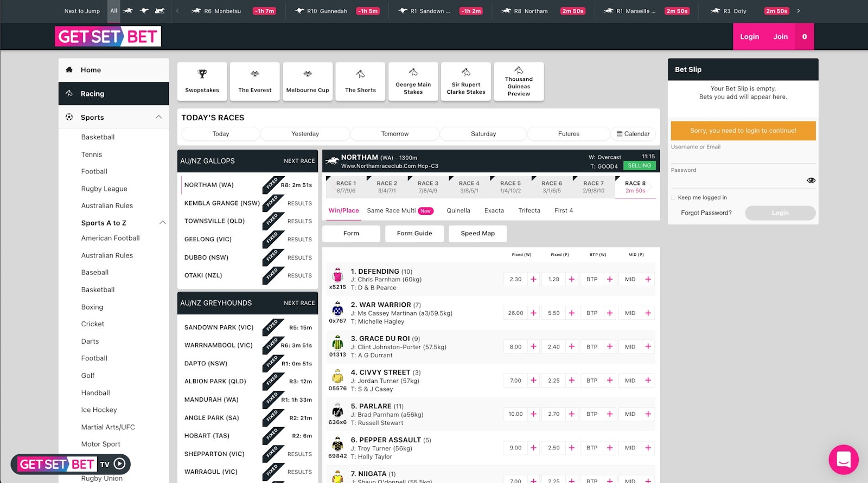
Task: Open Melbourne Cup promo tile
Action: click(x=308, y=81)
